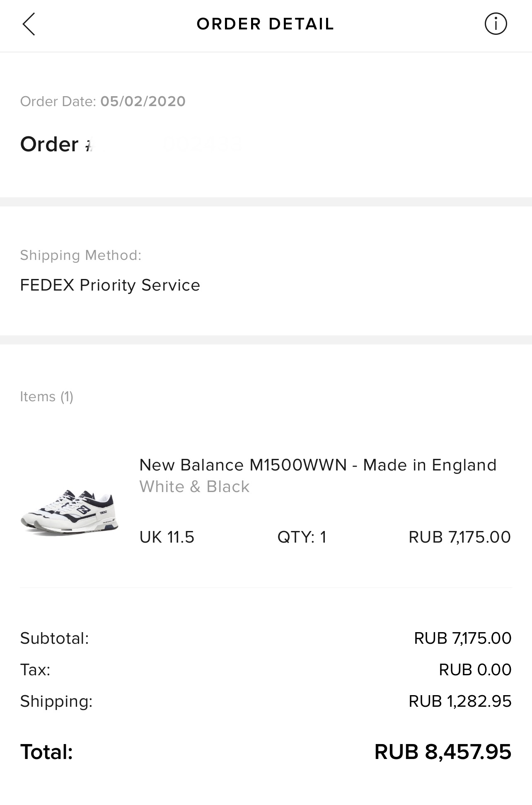Tap the Subtotal label

[54, 638]
